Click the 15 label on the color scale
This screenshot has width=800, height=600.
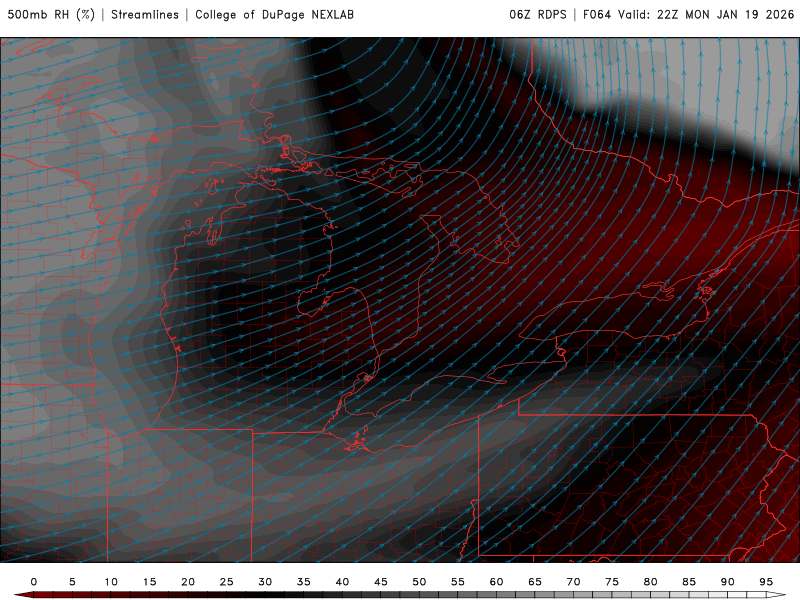tap(149, 582)
